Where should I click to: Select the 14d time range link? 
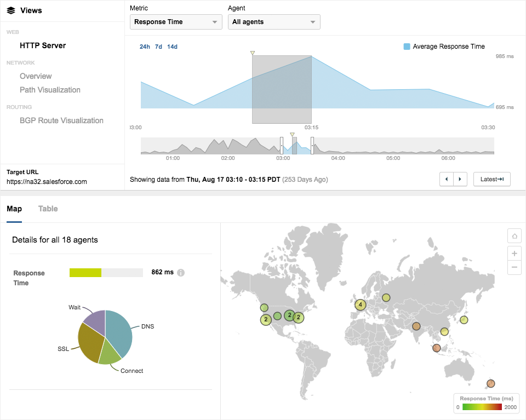point(172,47)
